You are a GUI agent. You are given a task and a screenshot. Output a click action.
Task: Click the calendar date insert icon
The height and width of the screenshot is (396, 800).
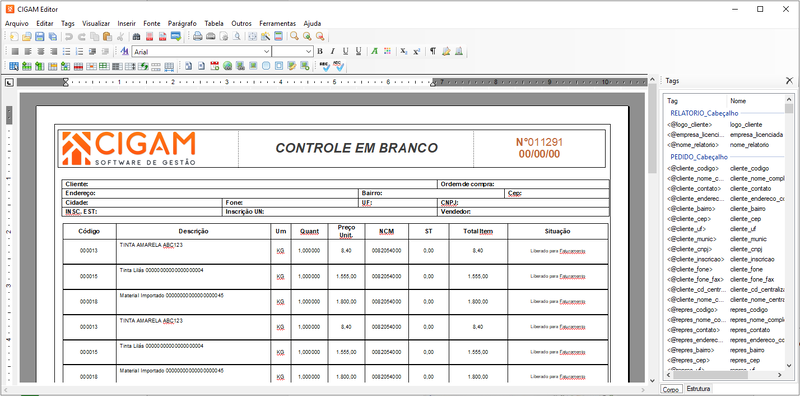[x=215, y=66]
